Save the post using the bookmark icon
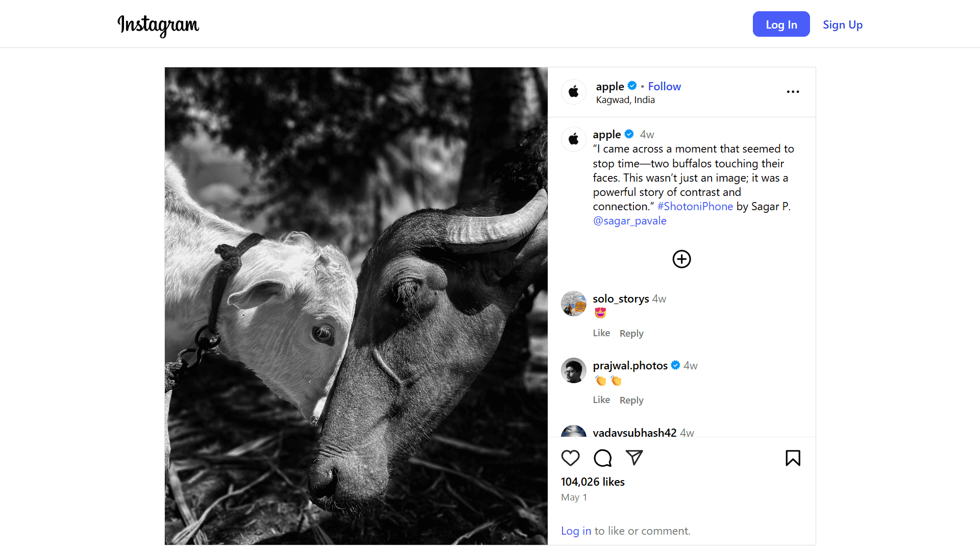 pyautogui.click(x=793, y=458)
